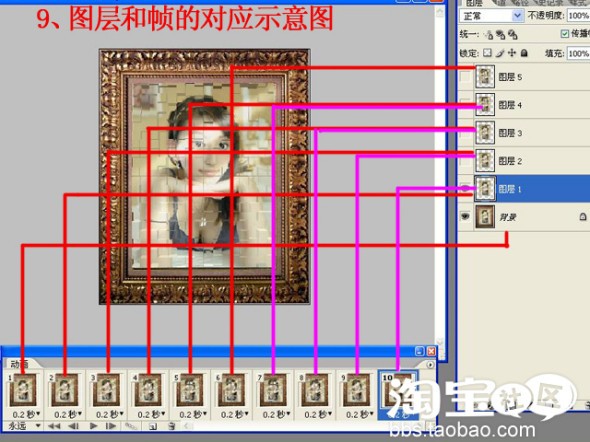Show the 图层 5 layer visibility box
590x442 pixels.
465,76
